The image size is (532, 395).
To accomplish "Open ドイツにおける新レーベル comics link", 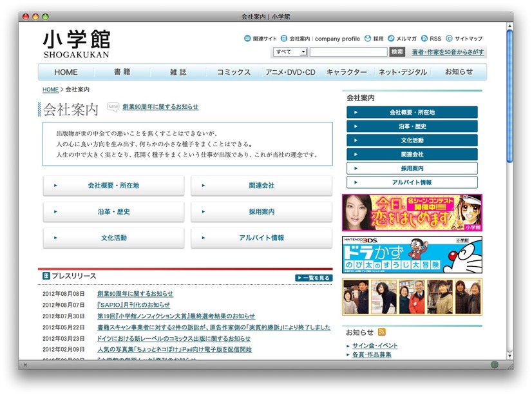I will click(174, 338).
